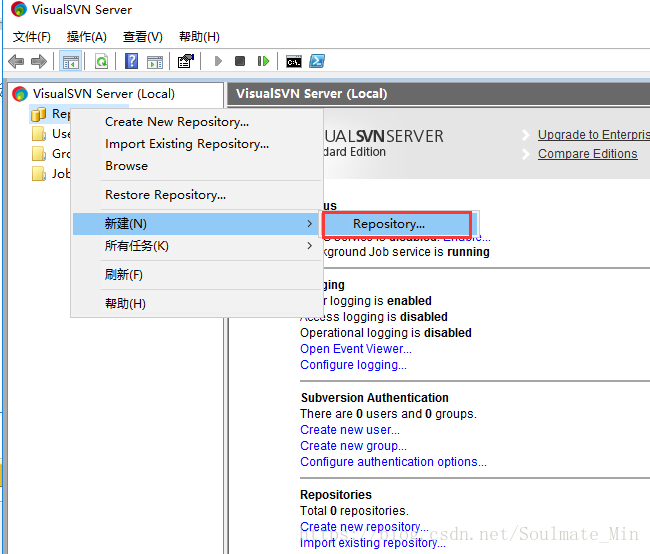Click Configure authentication options... link

(393, 462)
